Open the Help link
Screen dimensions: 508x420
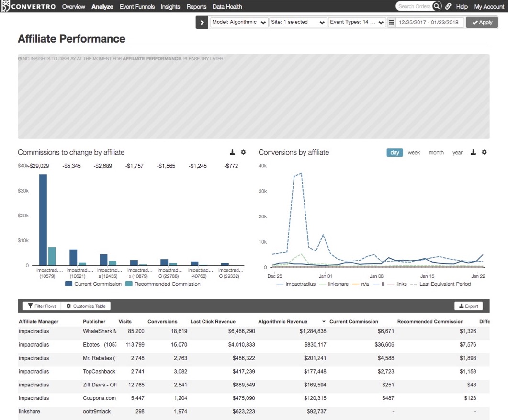(462, 7)
